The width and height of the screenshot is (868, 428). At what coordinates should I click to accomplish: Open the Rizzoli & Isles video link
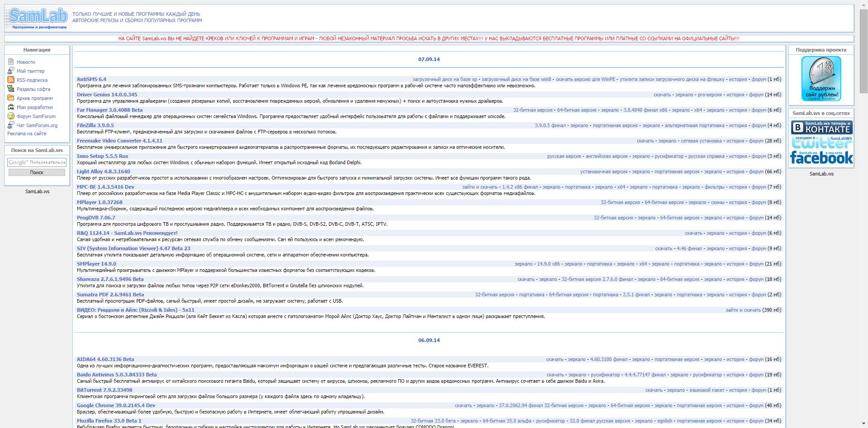coord(136,310)
